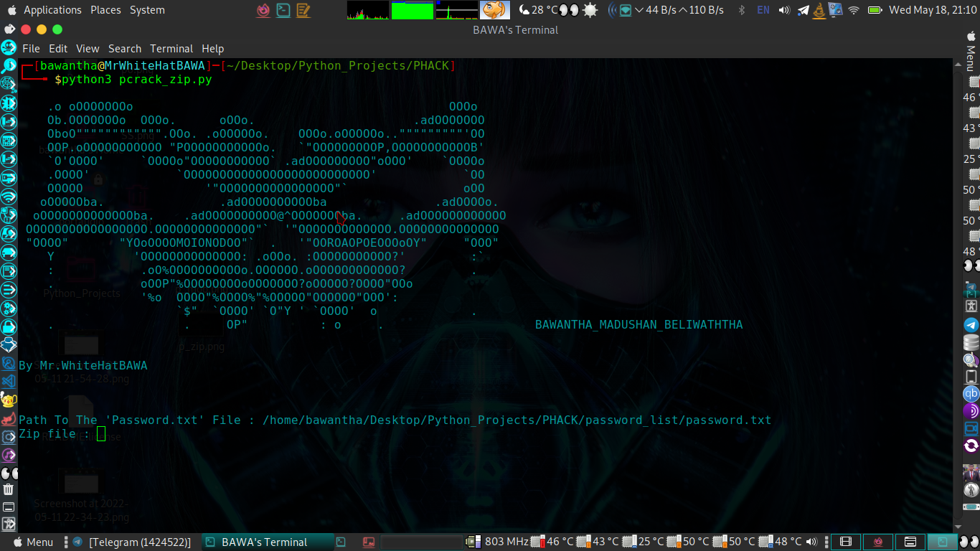The image size is (980, 551).
Task: Click the Bluetooth icon in the top panel
Action: (741, 9)
